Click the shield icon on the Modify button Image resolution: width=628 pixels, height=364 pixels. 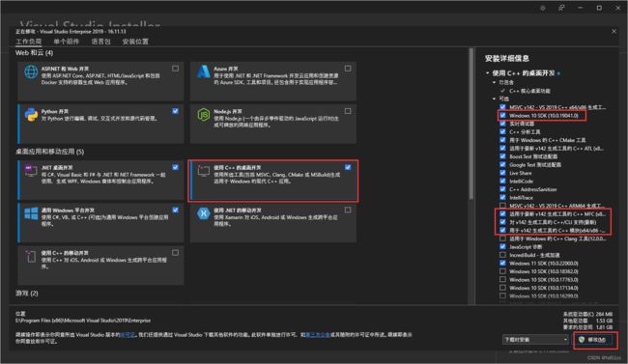pyautogui.click(x=582, y=339)
